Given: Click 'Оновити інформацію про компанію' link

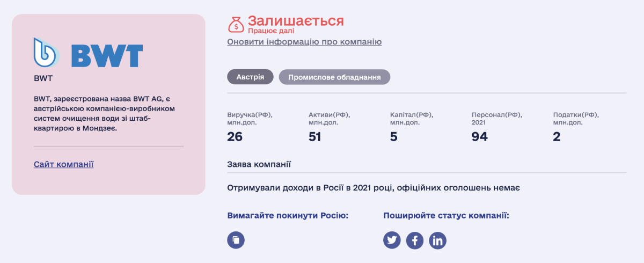Looking at the screenshot, I should point(304,42).
